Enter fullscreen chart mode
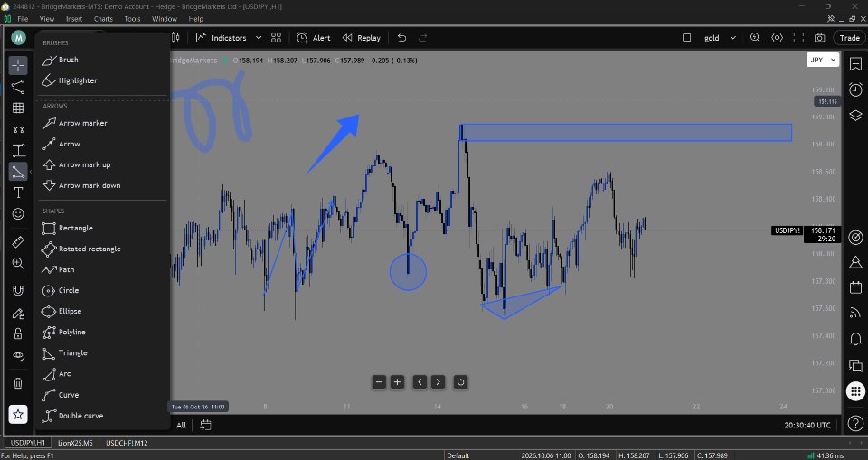The width and height of the screenshot is (868, 460). point(798,38)
